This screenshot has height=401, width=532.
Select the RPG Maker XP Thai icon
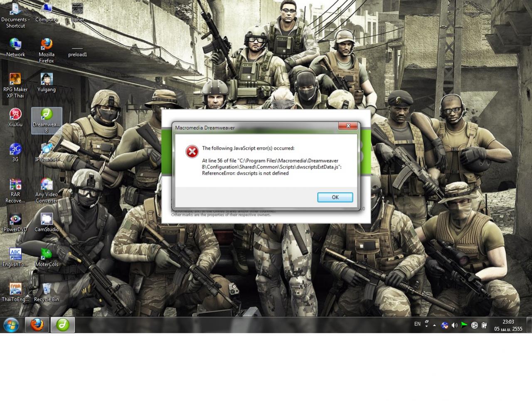click(x=15, y=85)
